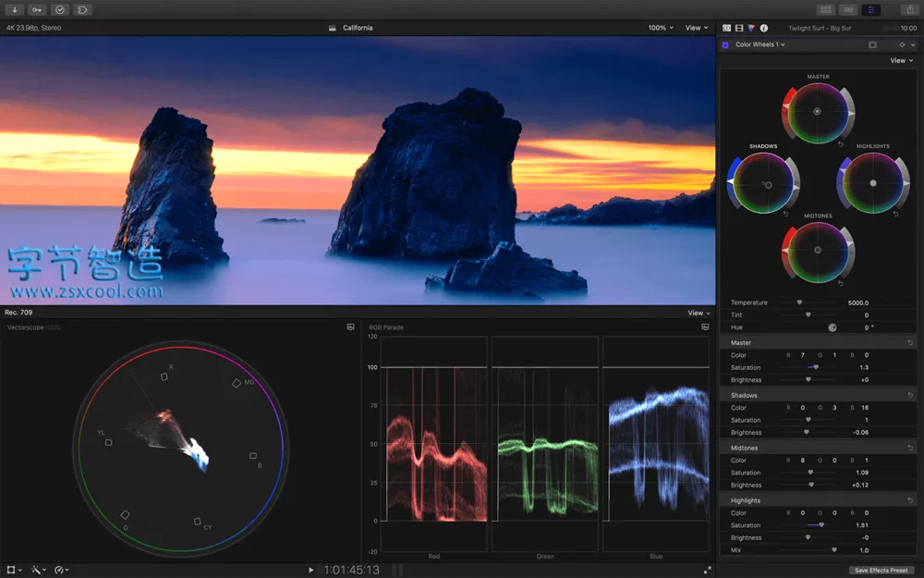This screenshot has height=578, width=924.
Task: Disable the Color Wheels 1 checkbox
Action: [725, 44]
